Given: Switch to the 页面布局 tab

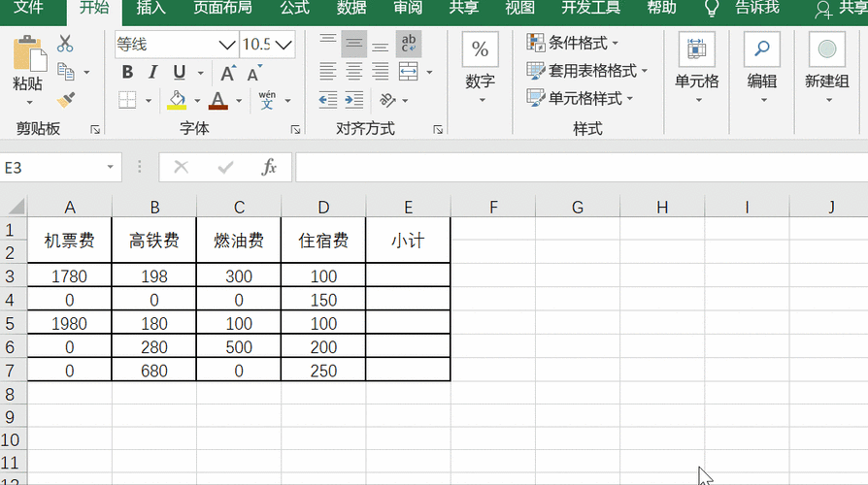Looking at the screenshot, I should [222, 8].
